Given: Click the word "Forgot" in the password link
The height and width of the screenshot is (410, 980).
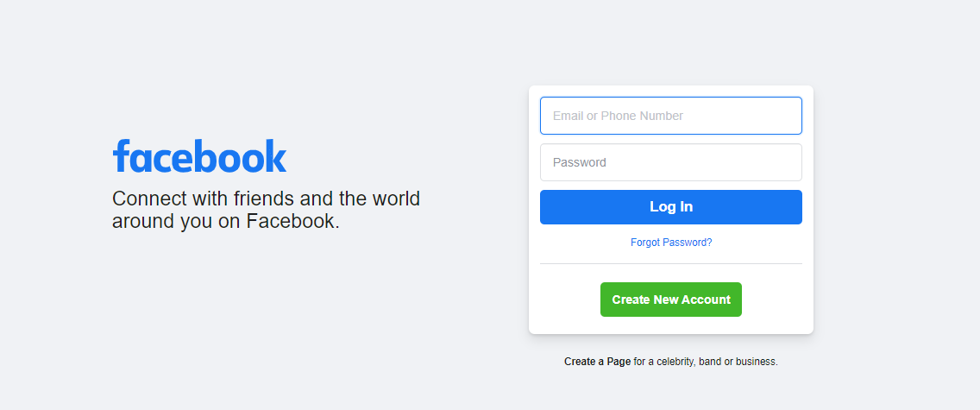Looking at the screenshot, I should pyautogui.click(x=645, y=243).
